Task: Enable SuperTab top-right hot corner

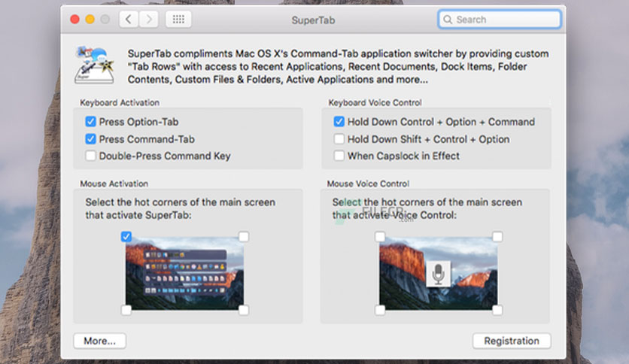Action: point(244,236)
